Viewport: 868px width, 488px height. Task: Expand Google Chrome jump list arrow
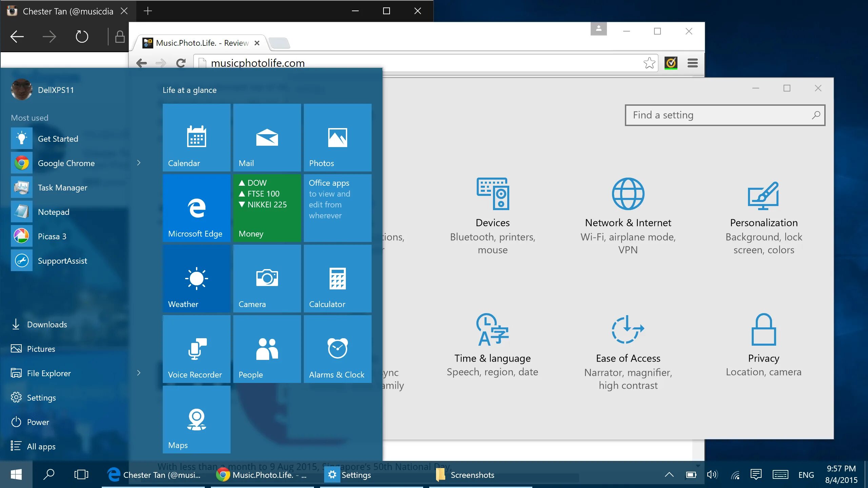pyautogui.click(x=139, y=163)
